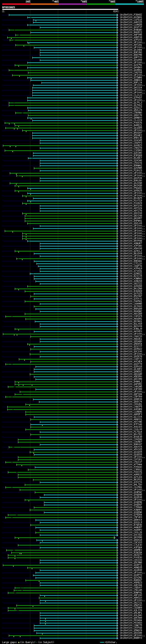Click hit label UniRef100_C0P0C5
This screenshot has width=146, height=644.
point(131,316)
